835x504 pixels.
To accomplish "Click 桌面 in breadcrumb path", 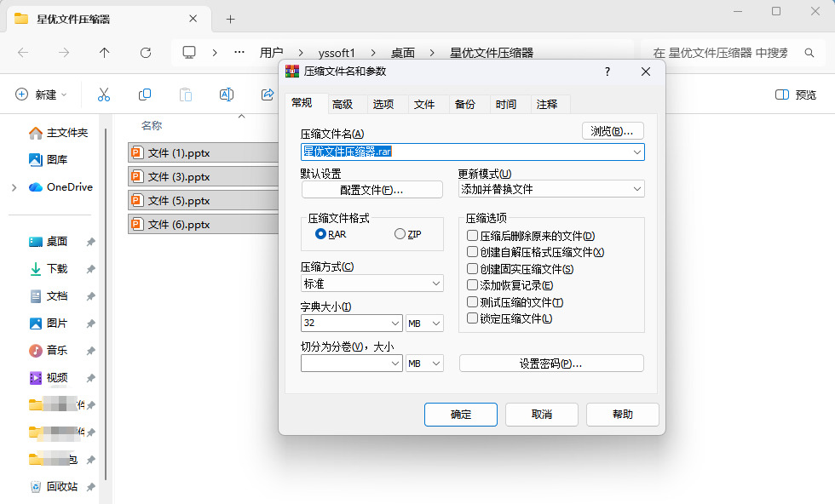I will pyautogui.click(x=402, y=53).
